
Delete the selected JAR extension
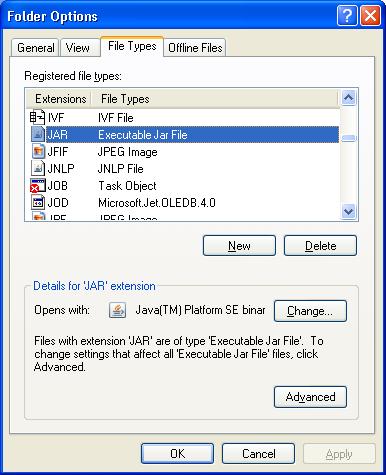320,246
